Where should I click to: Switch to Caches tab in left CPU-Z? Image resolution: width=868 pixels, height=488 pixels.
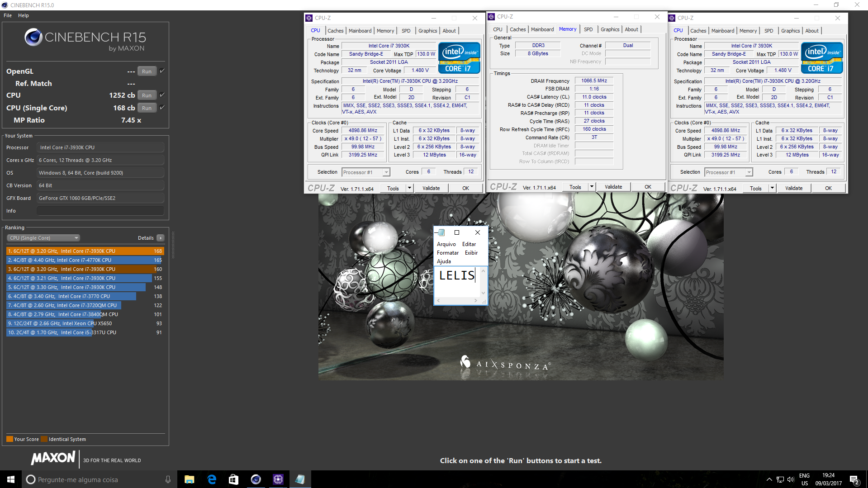336,31
